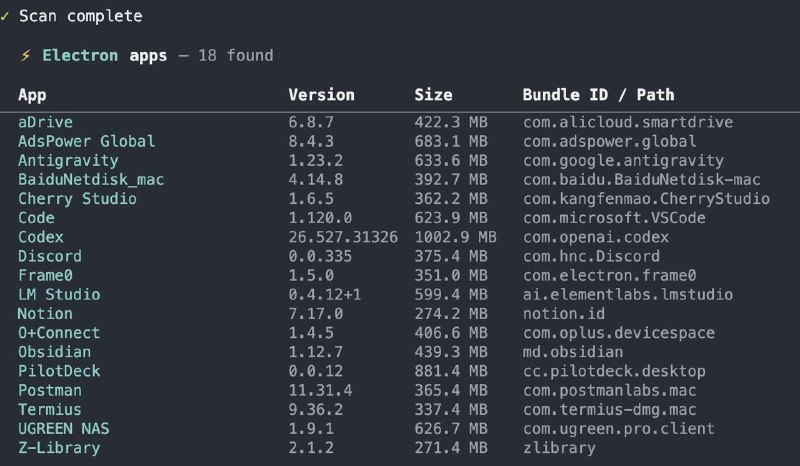The height and width of the screenshot is (466, 800).
Task: Click the 'Electron apps' heading text
Action: click(105, 55)
